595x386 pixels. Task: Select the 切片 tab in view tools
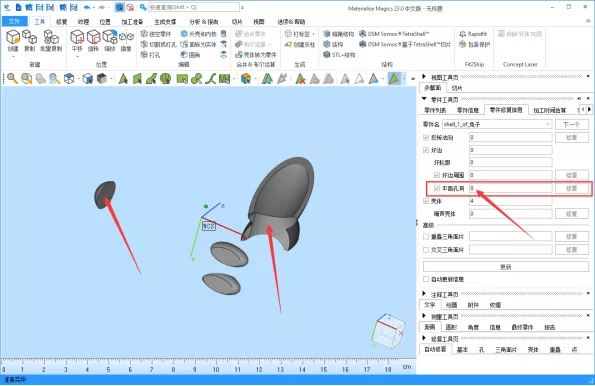(456, 88)
